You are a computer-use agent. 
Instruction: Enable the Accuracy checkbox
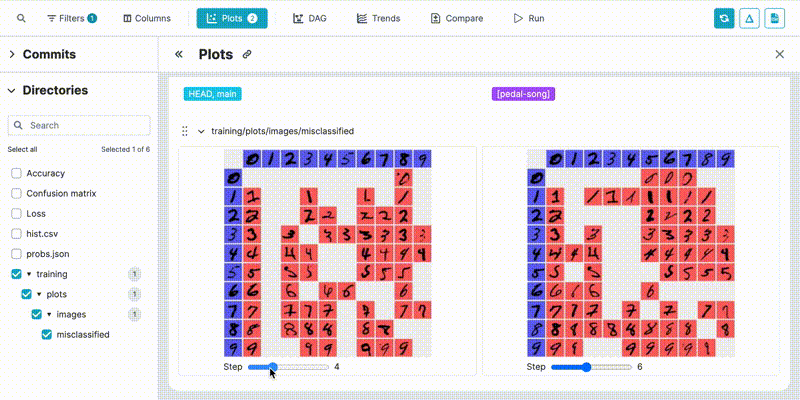pos(16,173)
